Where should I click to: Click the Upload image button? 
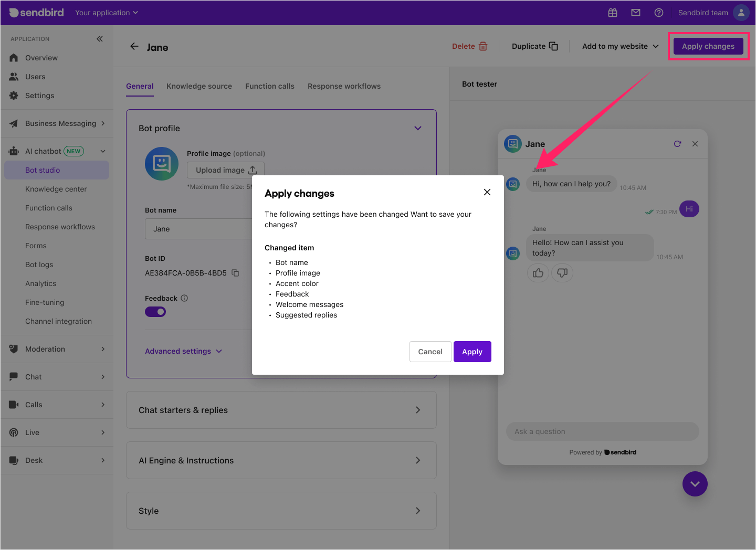pos(226,170)
